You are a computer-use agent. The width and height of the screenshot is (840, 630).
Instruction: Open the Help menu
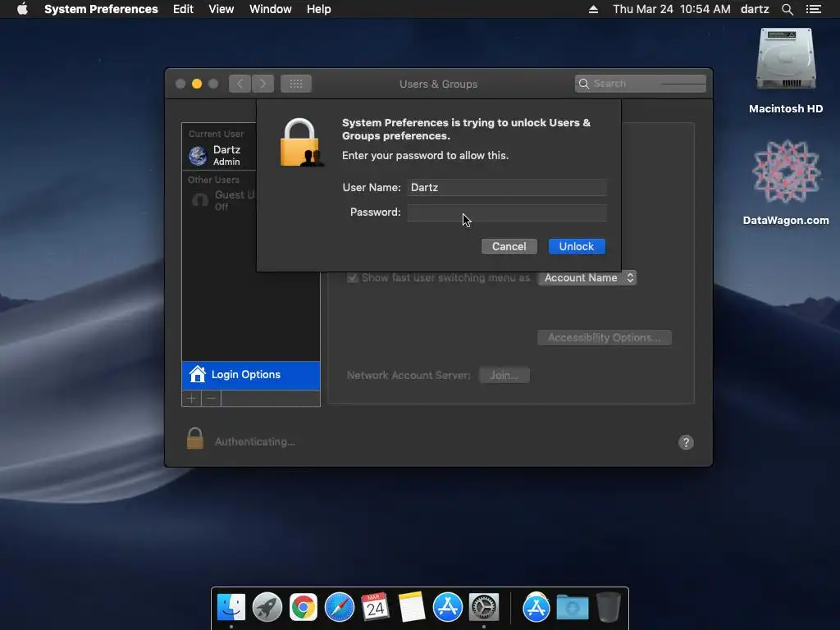[x=319, y=9]
